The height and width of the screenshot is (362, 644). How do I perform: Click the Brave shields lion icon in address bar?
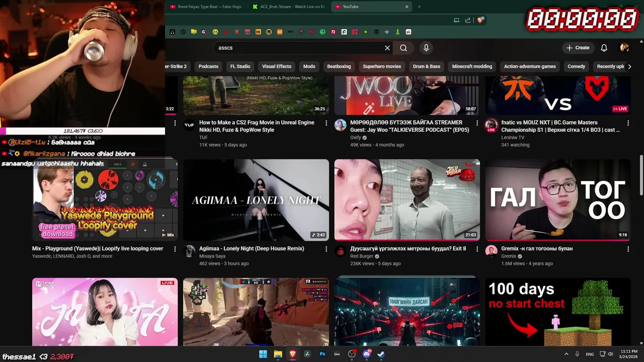click(x=481, y=20)
